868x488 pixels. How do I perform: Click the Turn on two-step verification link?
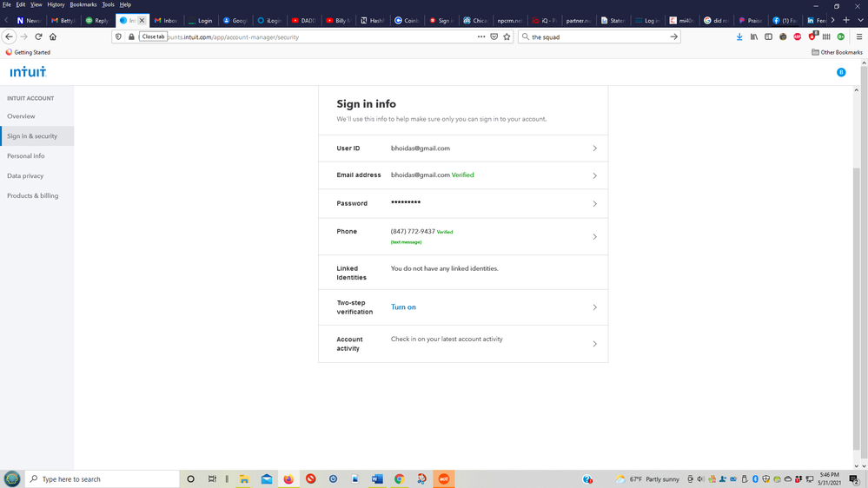pos(403,307)
